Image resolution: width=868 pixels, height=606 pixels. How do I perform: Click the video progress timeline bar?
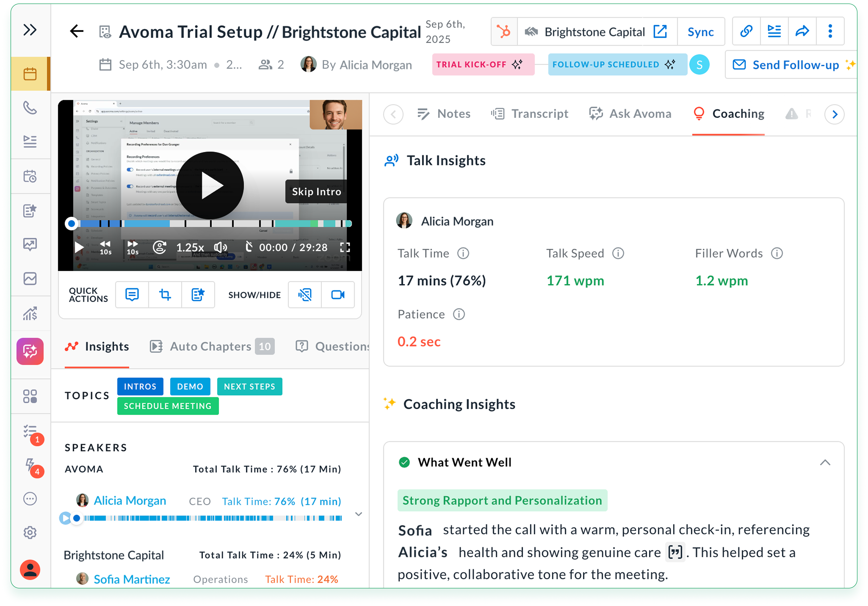pos(212,224)
